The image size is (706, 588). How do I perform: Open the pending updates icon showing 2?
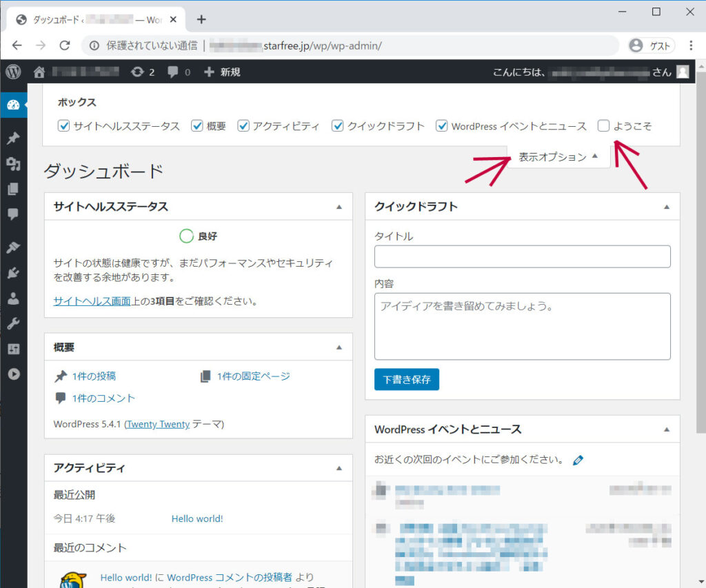coord(143,72)
